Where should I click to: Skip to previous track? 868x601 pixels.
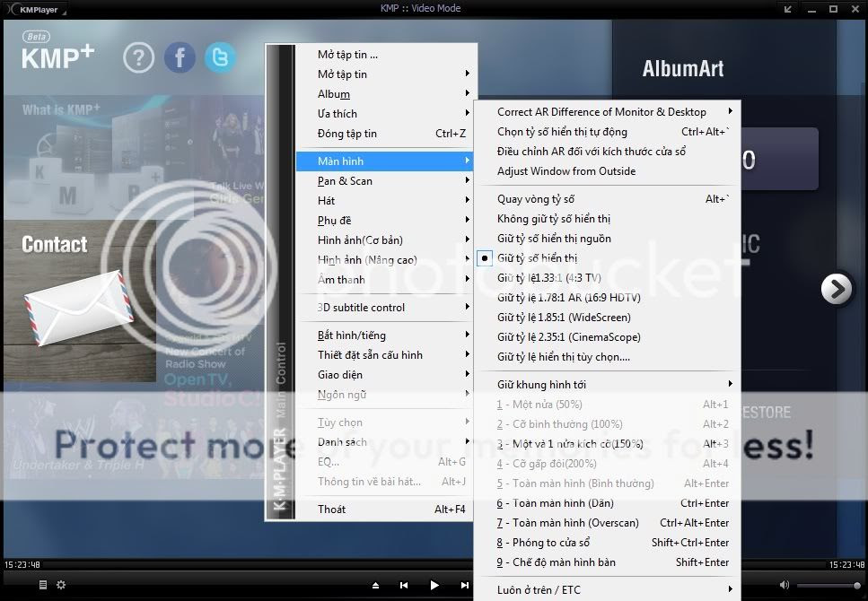(x=404, y=585)
